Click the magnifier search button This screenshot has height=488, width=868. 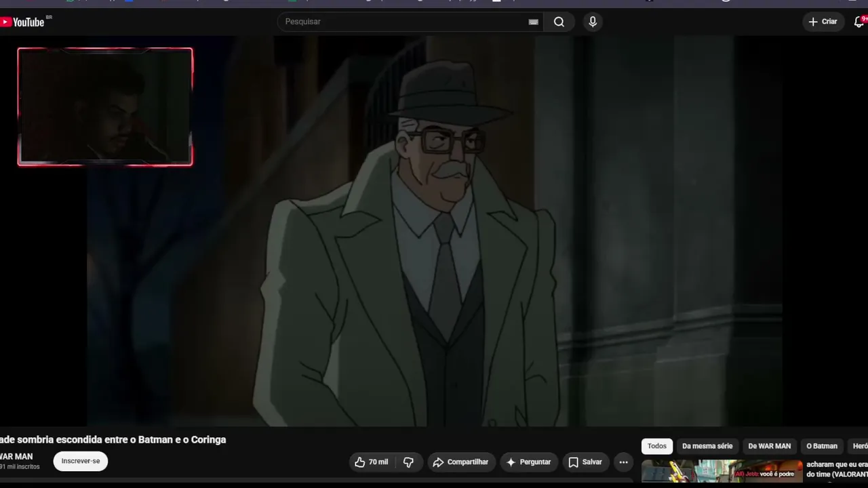pos(559,22)
